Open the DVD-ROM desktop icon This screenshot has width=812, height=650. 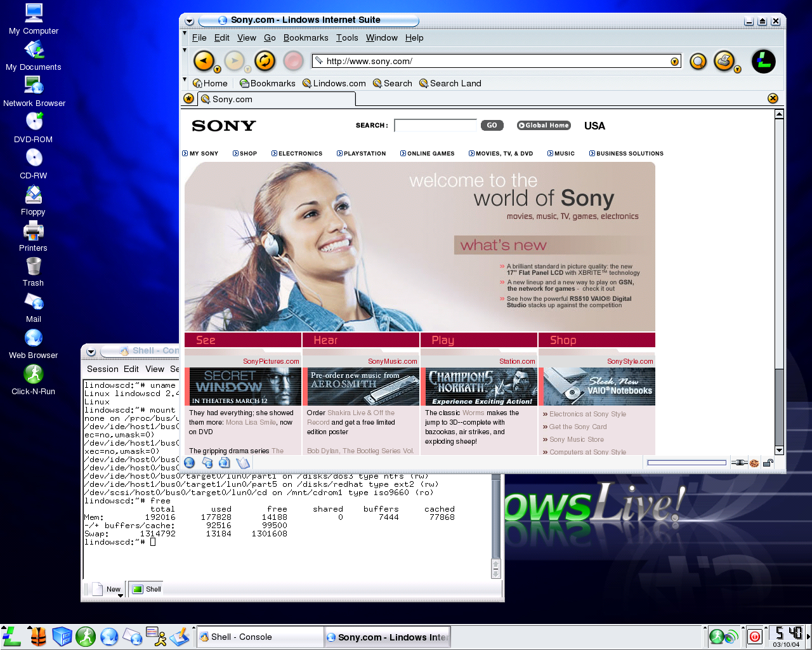coord(34,128)
